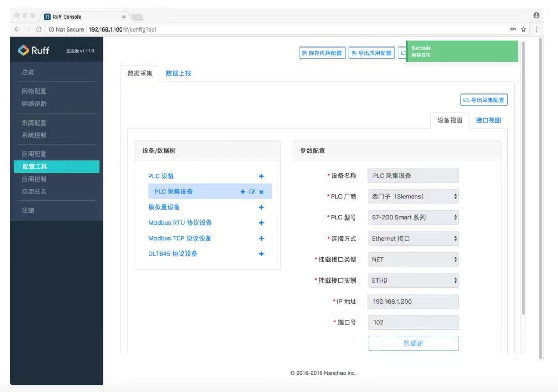Click the 确定 confirm button
558x392 pixels.
point(413,343)
